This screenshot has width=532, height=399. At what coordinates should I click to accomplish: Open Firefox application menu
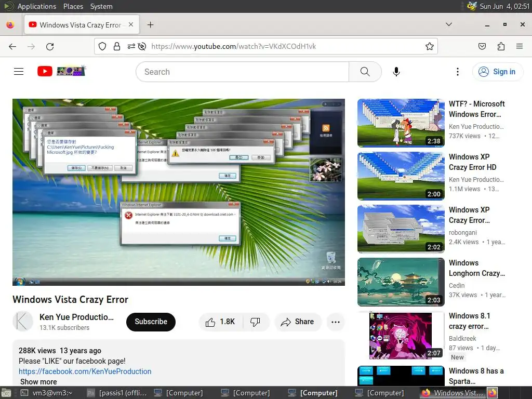click(x=520, y=46)
